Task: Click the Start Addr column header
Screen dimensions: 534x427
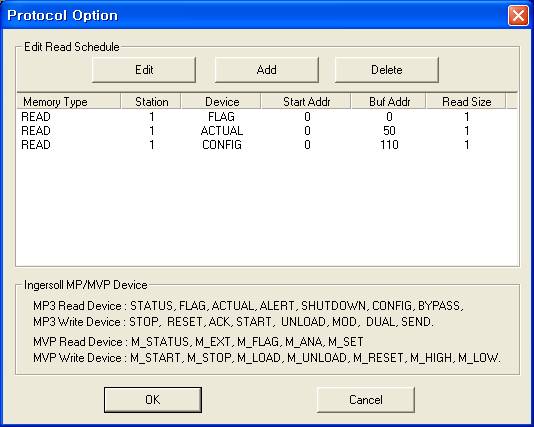Action: click(306, 101)
